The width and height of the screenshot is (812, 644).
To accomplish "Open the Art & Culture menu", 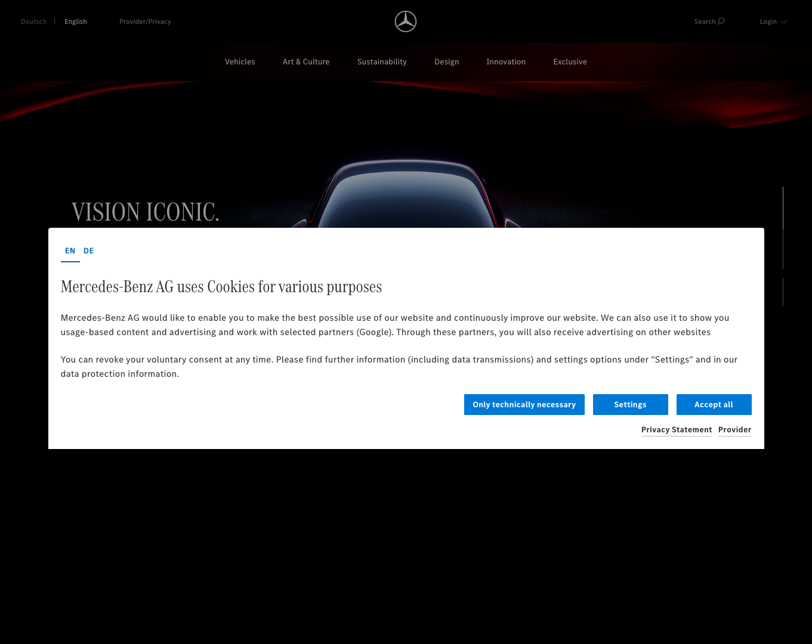I will click(306, 61).
